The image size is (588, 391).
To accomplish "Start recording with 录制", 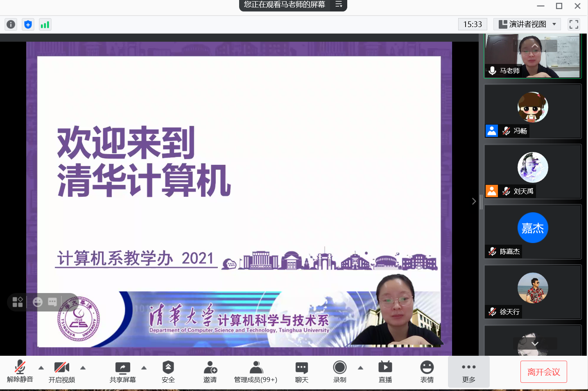I will pyautogui.click(x=340, y=372).
